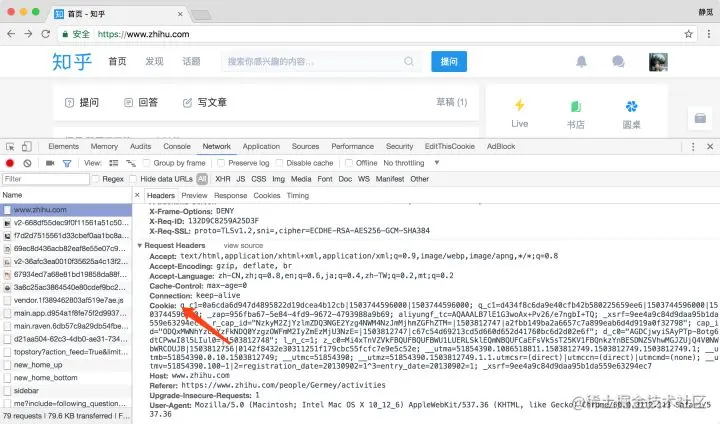
Task: Open the 话题 navigation link
Action: click(x=191, y=62)
